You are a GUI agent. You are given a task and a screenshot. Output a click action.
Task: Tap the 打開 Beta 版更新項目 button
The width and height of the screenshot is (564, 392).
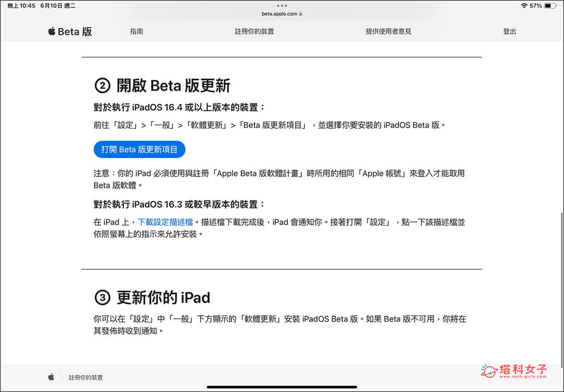[139, 149]
